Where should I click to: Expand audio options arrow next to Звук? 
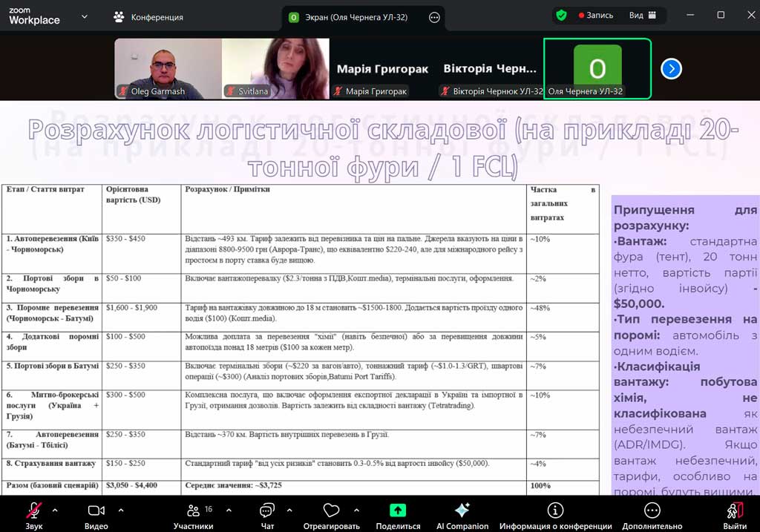point(55,510)
